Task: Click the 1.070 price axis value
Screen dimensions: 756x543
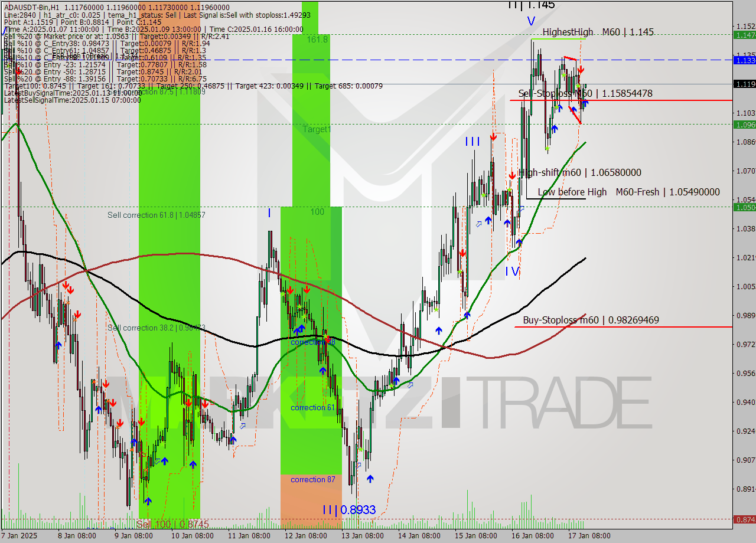Action: (745, 171)
